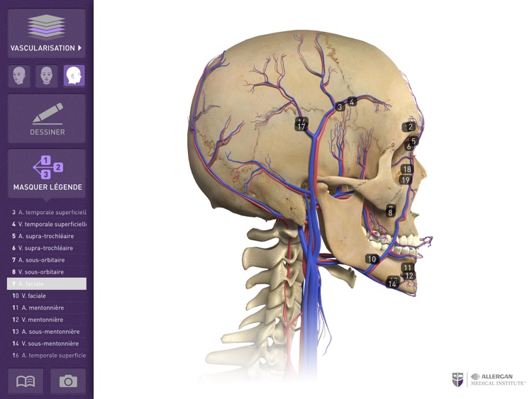
Task: Select the front face view icon
Action: tap(47, 76)
